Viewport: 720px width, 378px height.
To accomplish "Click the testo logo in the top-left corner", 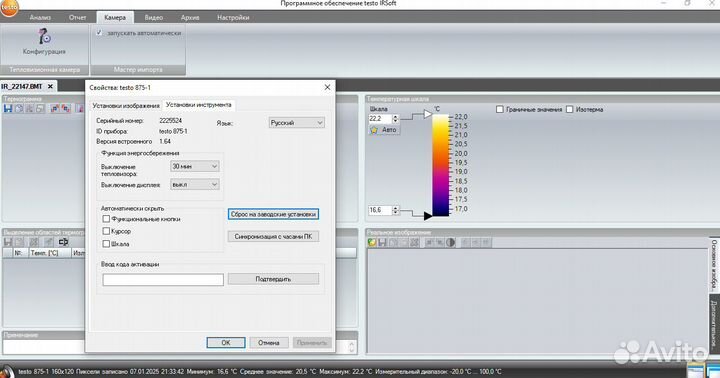I will [8, 8].
